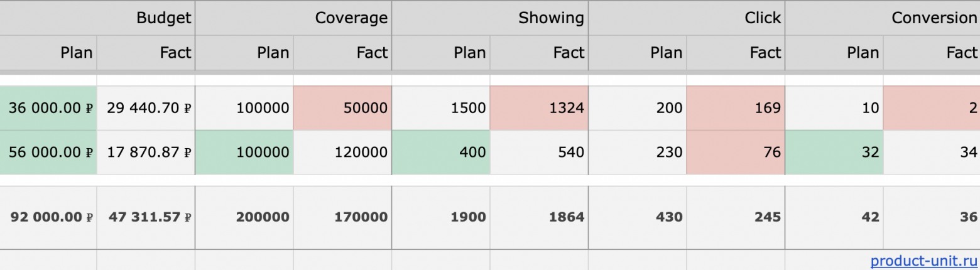Select the Coverage column group header
This screenshot has height=270, width=980.
(351, 18)
